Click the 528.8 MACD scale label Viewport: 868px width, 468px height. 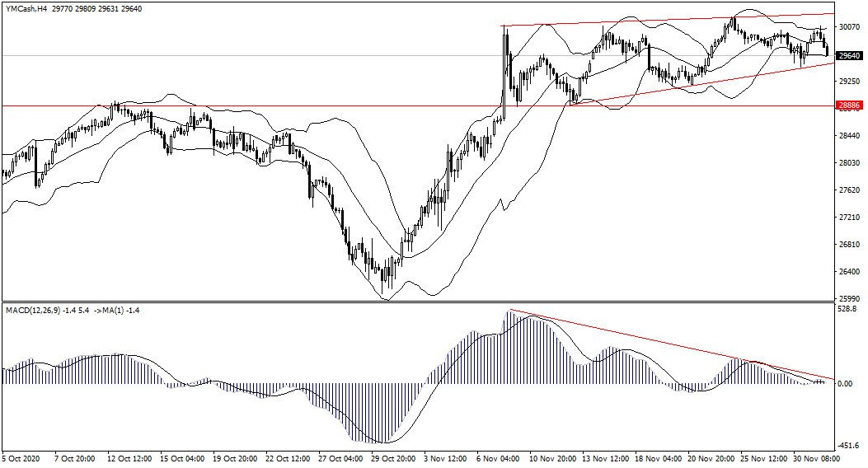pyautogui.click(x=848, y=309)
